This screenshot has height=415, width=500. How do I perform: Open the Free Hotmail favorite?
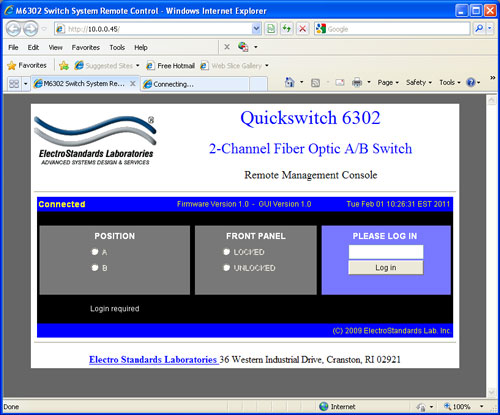tap(170, 66)
